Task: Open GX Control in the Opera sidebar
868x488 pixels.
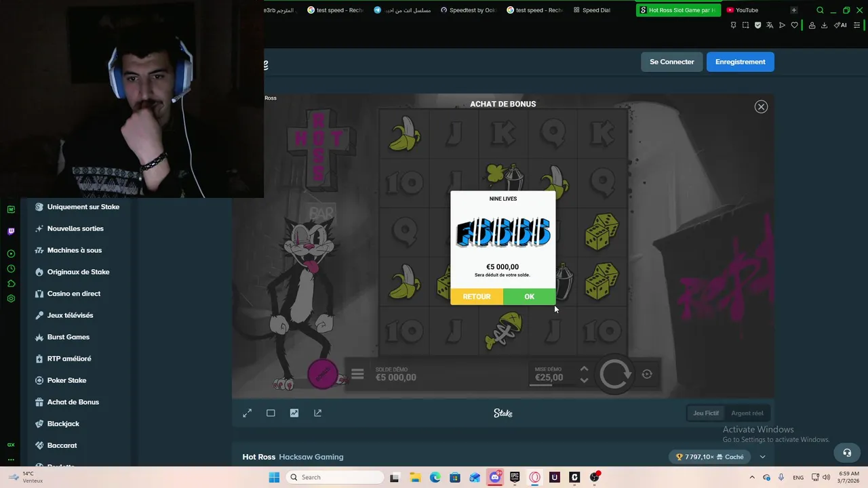Action: pyautogui.click(x=11, y=445)
